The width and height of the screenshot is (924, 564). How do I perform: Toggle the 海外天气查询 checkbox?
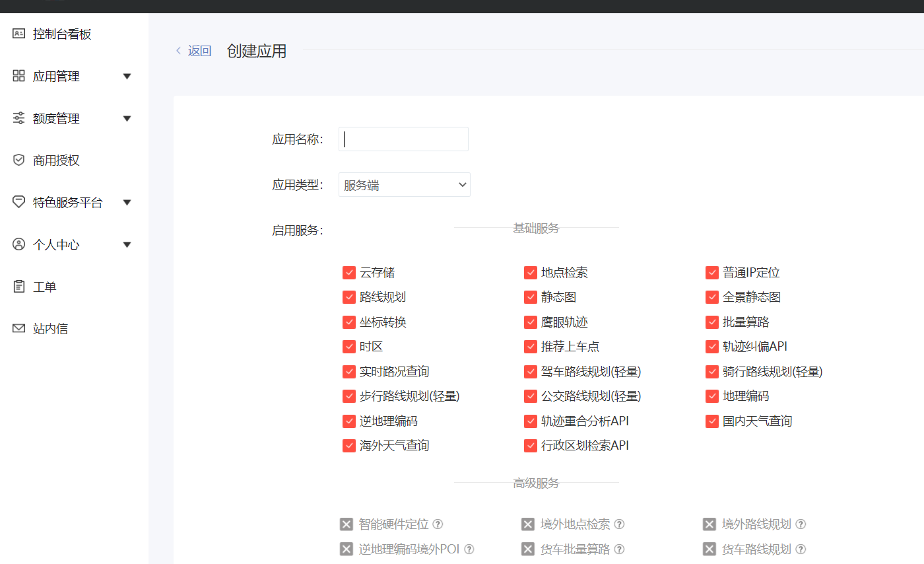point(349,446)
